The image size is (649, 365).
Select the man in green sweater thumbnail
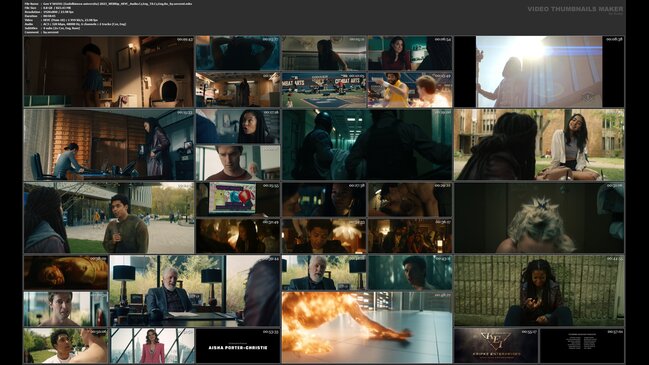click(x=109, y=218)
